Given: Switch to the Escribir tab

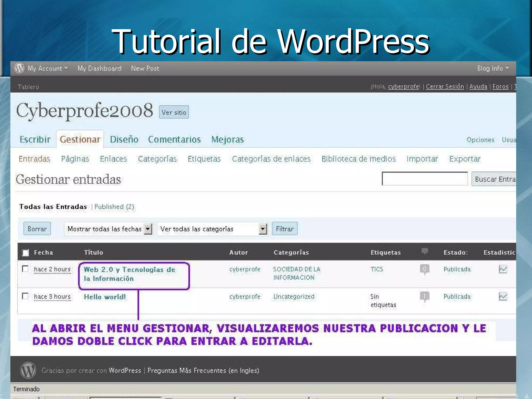Looking at the screenshot, I should (35, 139).
